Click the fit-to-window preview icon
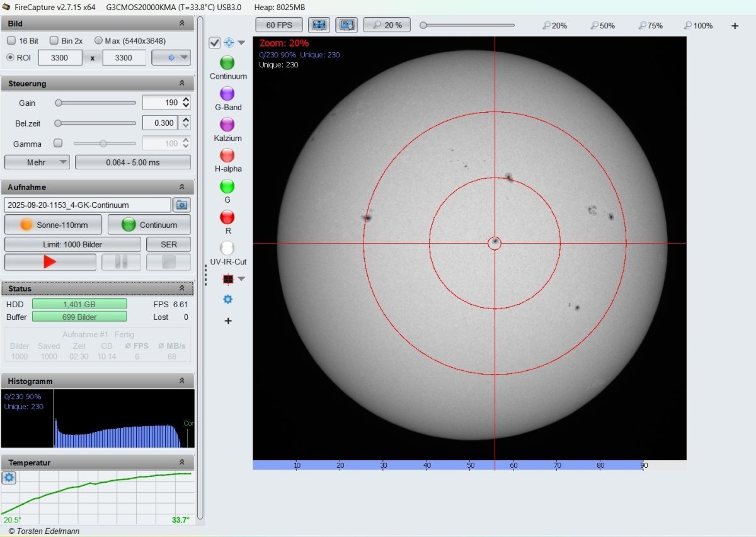 point(319,25)
